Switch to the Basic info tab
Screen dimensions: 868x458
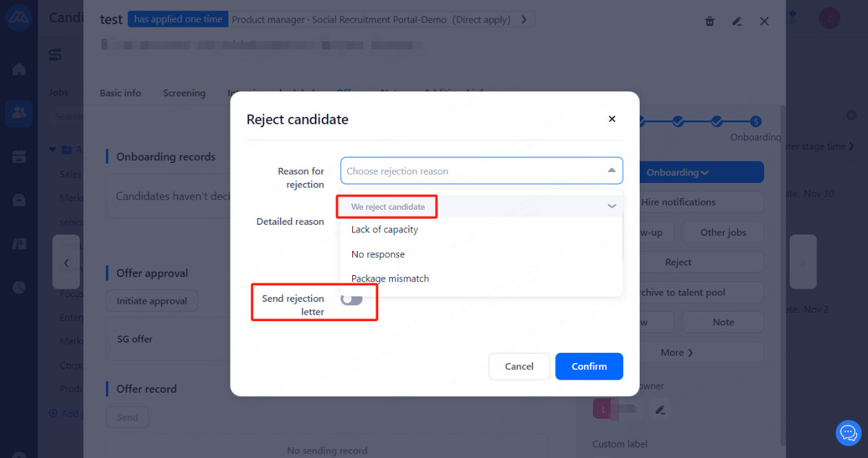[x=120, y=93]
